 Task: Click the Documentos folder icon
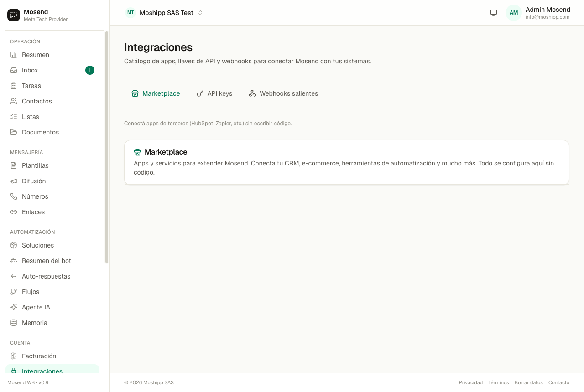tap(14, 132)
